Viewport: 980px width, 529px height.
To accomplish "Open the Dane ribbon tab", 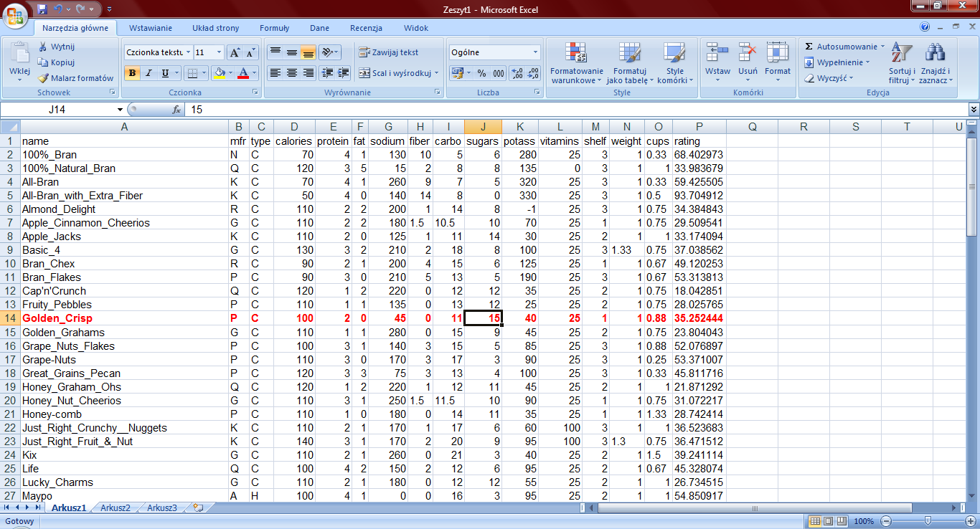I will (319, 28).
